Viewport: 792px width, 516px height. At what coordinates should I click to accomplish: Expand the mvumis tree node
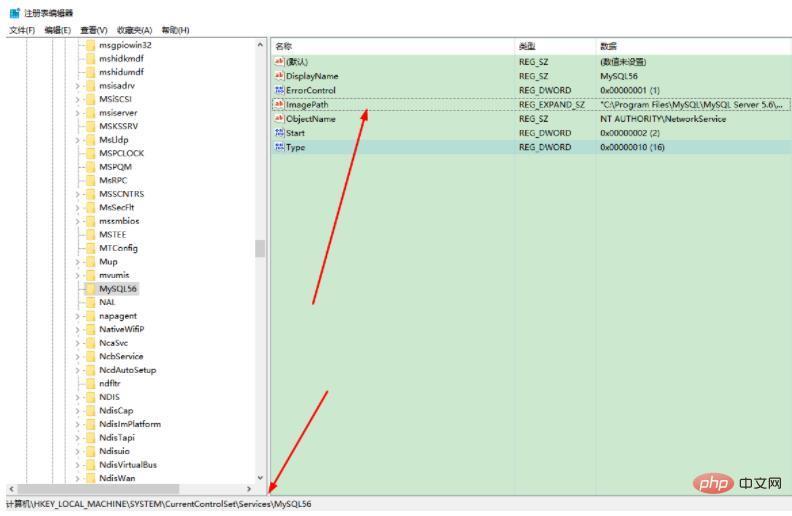(x=78, y=275)
